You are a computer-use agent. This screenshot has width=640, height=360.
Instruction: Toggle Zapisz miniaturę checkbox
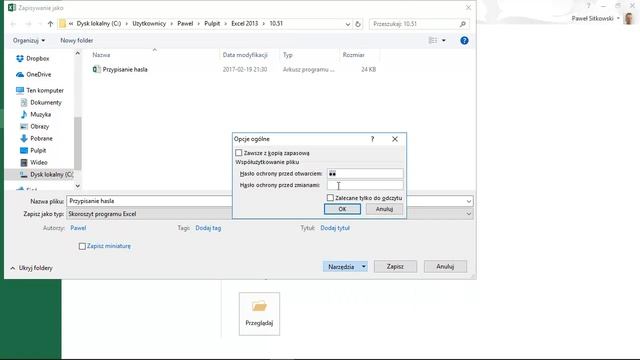point(82,247)
